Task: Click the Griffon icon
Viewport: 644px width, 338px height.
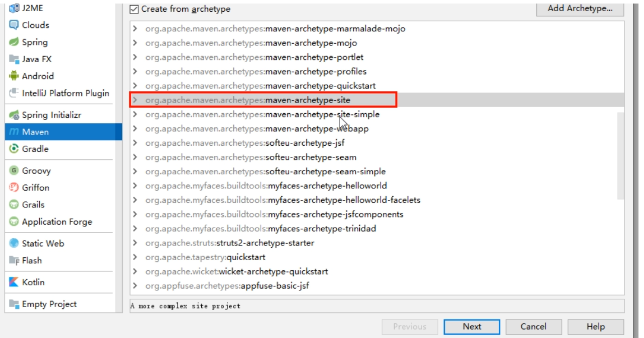Action: tap(14, 187)
